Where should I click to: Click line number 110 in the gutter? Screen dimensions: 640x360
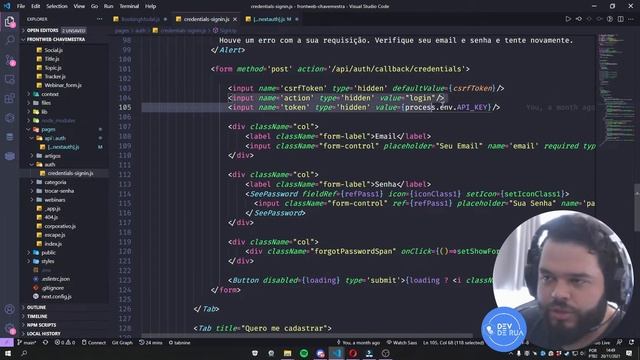click(124, 156)
